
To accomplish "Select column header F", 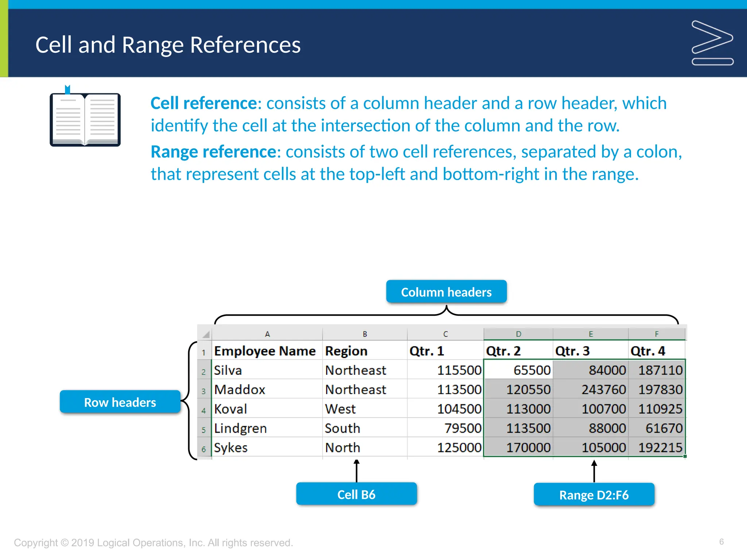I will point(657,334).
